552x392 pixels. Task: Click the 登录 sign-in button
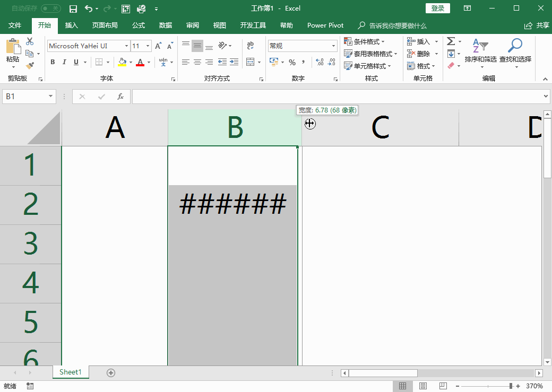(x=437, y=8)
